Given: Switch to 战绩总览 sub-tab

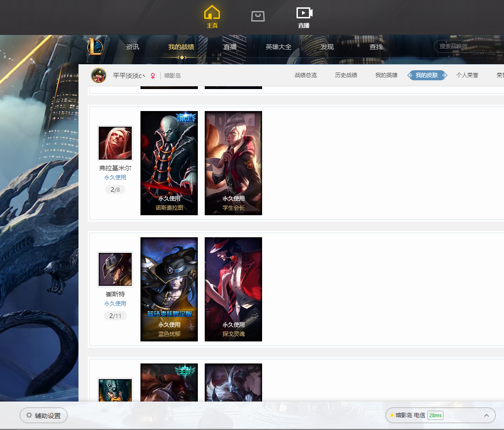Looking at the screenshot, I should [x=306, y=75].
